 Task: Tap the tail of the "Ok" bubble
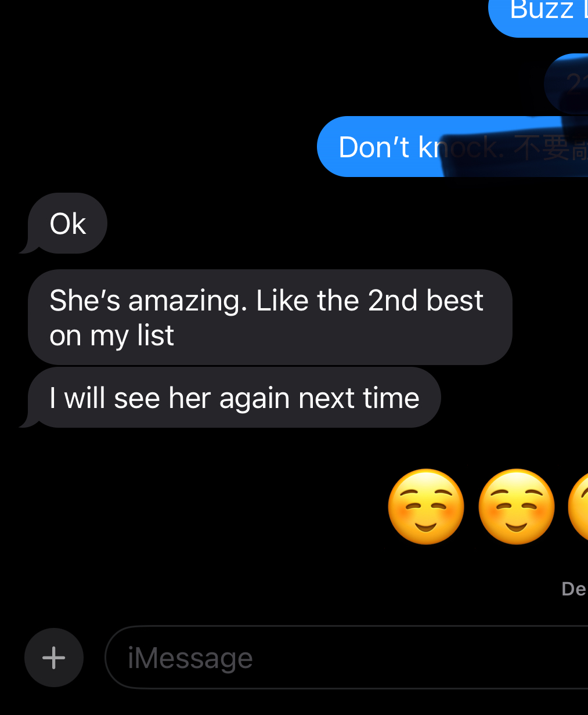[x=28, y=247]
